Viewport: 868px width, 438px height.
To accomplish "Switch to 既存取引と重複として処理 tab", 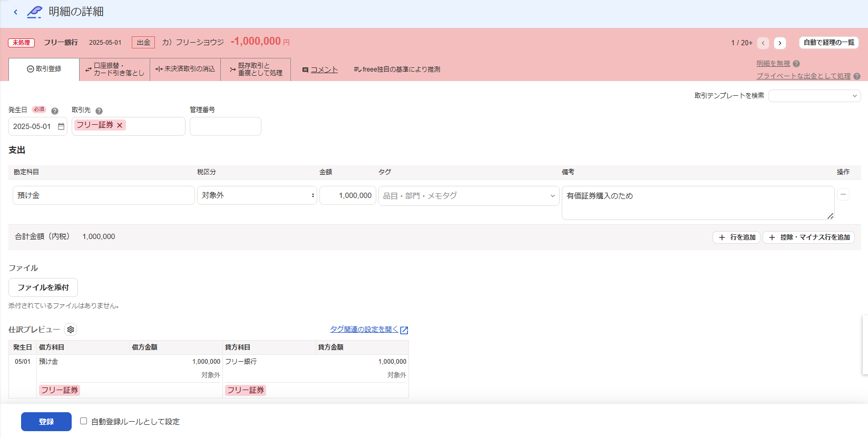I will coord(256,69).
